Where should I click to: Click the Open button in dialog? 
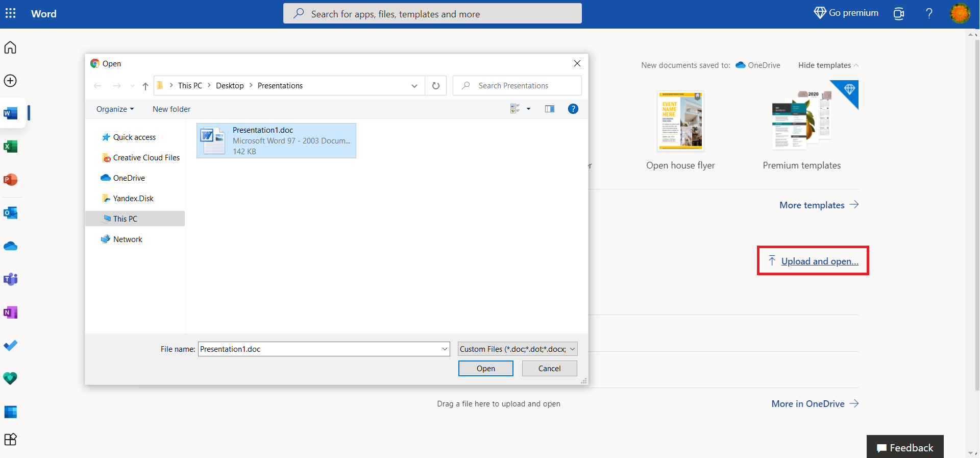tap(485, 369)
